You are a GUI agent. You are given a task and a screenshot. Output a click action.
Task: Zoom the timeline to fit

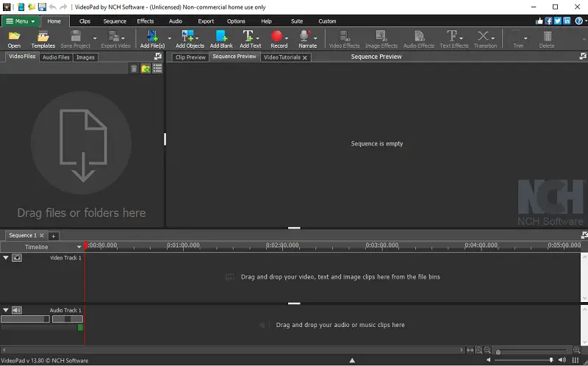[x=470, y=351]
